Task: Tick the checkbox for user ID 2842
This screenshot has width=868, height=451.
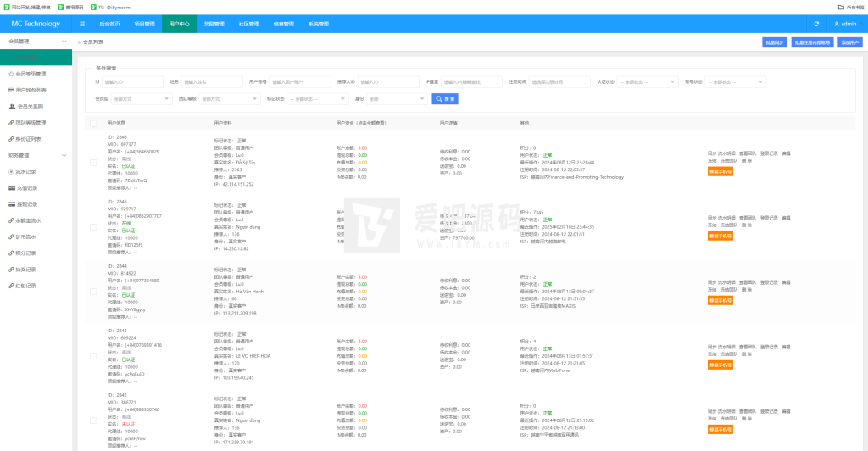Action: pyautogui.click(x=93, y=420)
